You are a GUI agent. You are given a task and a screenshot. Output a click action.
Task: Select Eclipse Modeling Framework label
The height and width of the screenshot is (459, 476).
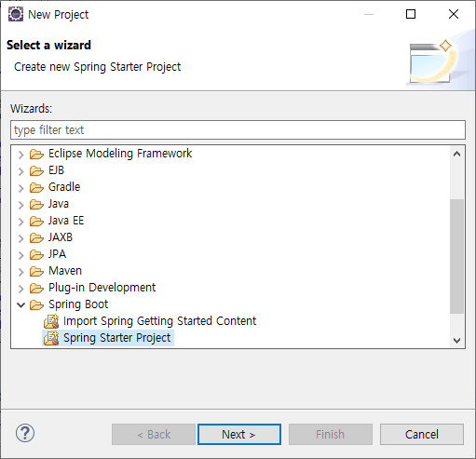click(x=120, y=154)
